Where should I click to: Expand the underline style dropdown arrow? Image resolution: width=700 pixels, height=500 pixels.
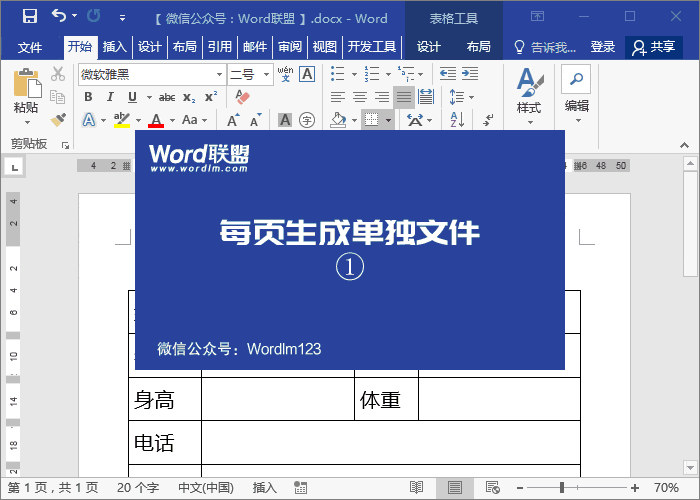click(x=149, y=97)
